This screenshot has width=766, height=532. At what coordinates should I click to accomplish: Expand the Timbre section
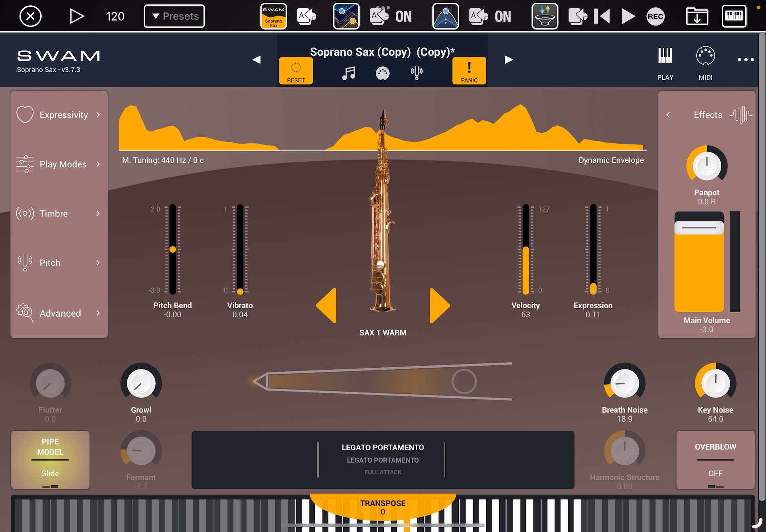[x=59, y=213]
